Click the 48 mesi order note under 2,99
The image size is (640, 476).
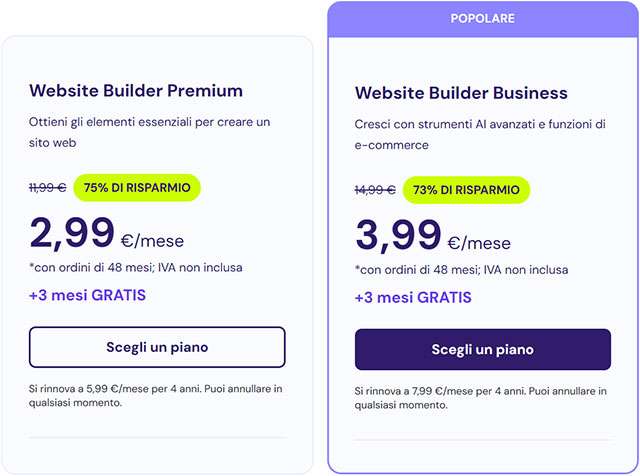coord(136,267)
